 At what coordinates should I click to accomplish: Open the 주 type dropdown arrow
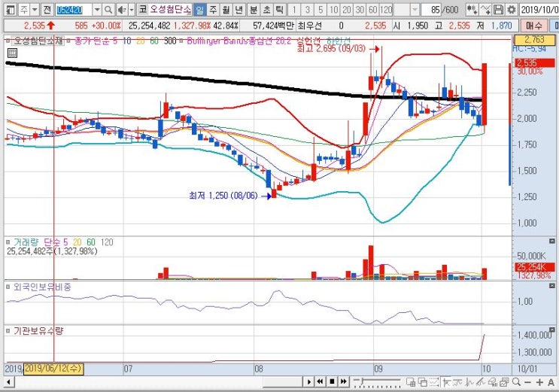(x=35, y=10)
